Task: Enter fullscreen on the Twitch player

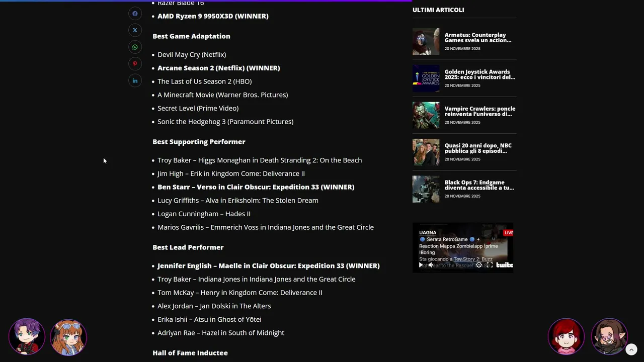Action: [x=490, y=265]
